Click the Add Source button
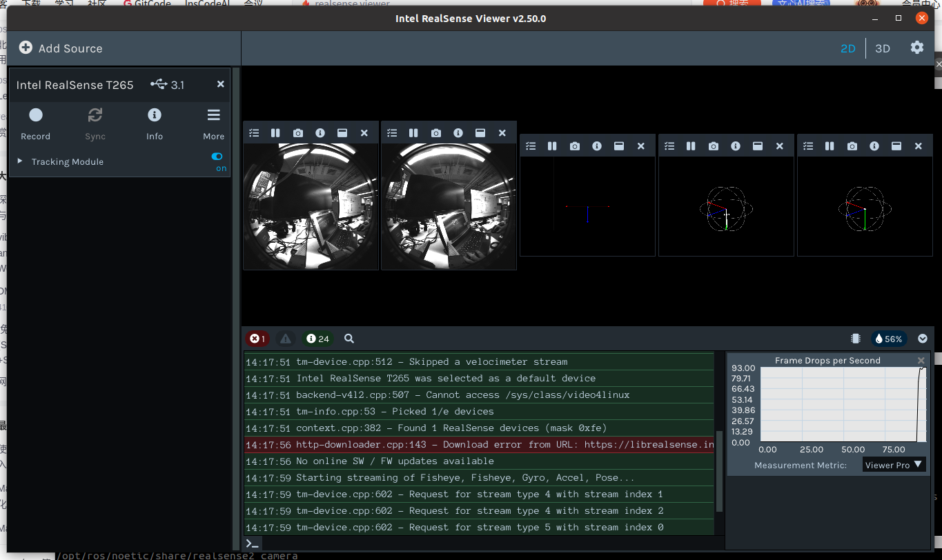This screenshot has height=560, width=942. tap(62, 48)
